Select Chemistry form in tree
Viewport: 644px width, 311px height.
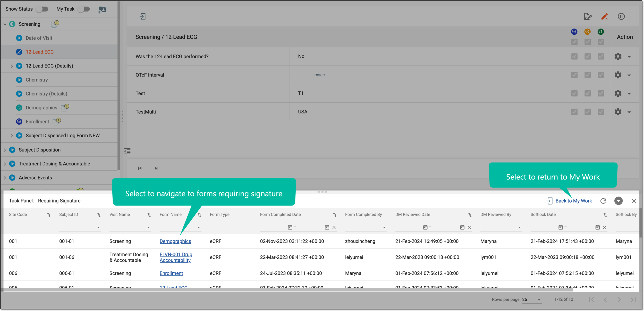click(37, 80)
